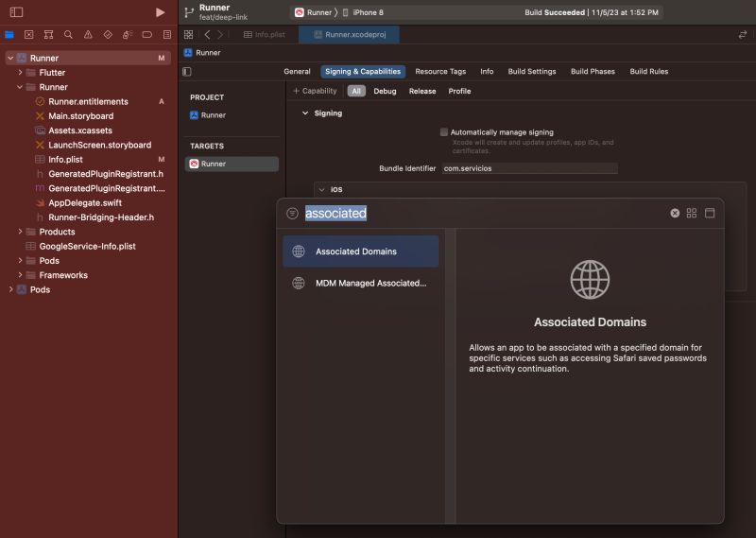Viewport: 756px width, 538px height.
Task: Select the Release configuration filter
Action: coord(422,91)
